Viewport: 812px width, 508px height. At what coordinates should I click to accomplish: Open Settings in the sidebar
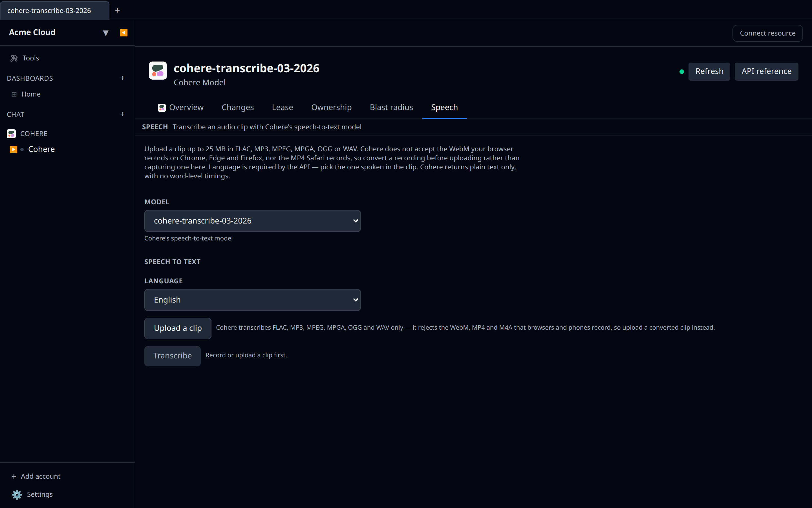pyautogui.click(x=39, y=494)
